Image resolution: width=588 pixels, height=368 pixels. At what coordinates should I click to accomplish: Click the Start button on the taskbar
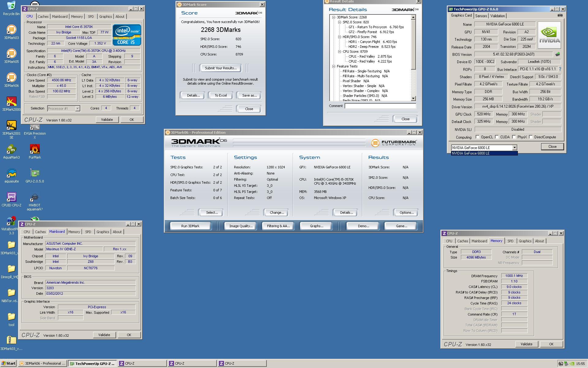click(8, 363)
